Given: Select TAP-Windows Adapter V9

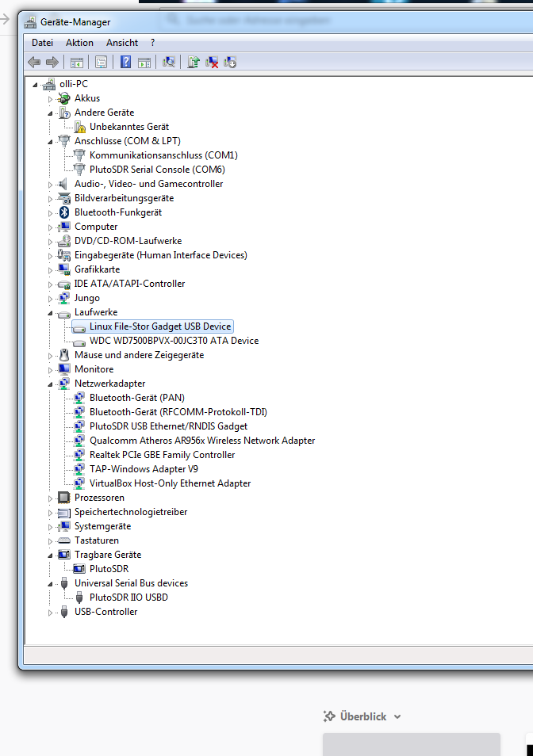Looking at the screenshot, I should click(x=144, y=469).
